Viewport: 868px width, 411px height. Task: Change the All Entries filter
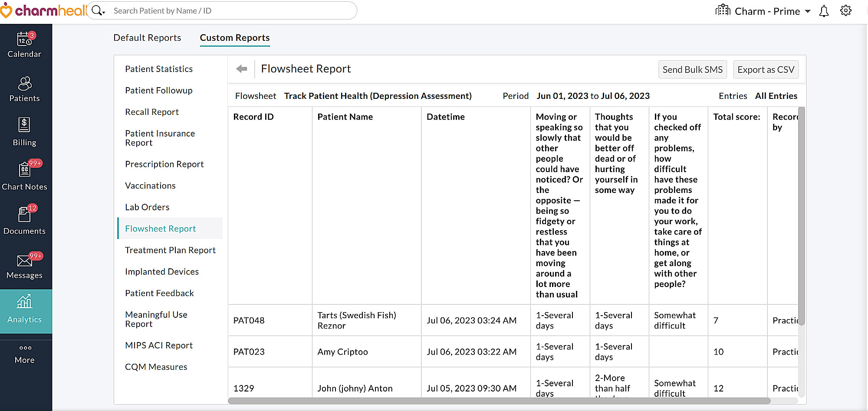[x=776, y=96]
